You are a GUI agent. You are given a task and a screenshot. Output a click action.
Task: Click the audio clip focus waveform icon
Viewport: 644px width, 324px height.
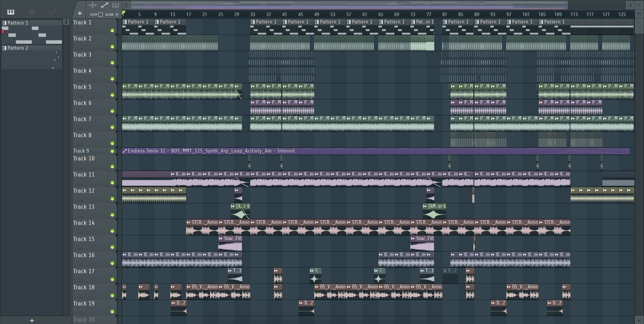click(x=92, y=5)
